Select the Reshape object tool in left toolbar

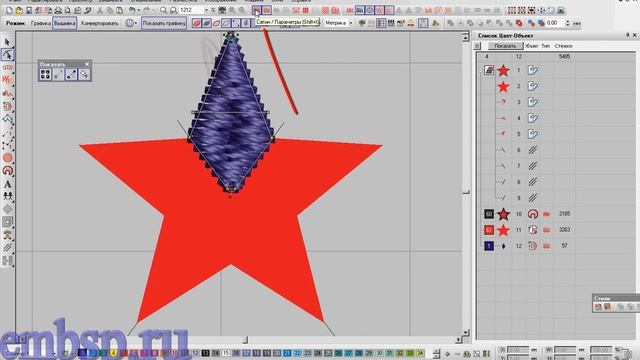(7, 55)
